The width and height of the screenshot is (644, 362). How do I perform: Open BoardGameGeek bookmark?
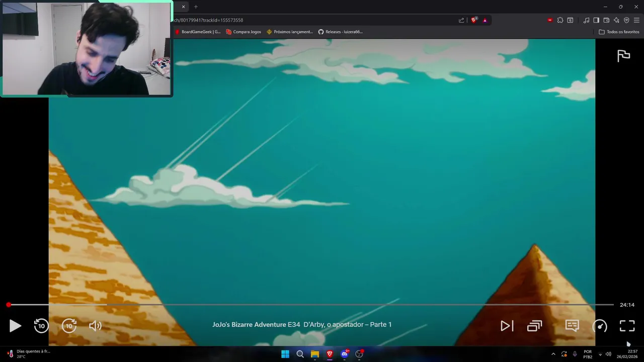(x=198, y=32)
